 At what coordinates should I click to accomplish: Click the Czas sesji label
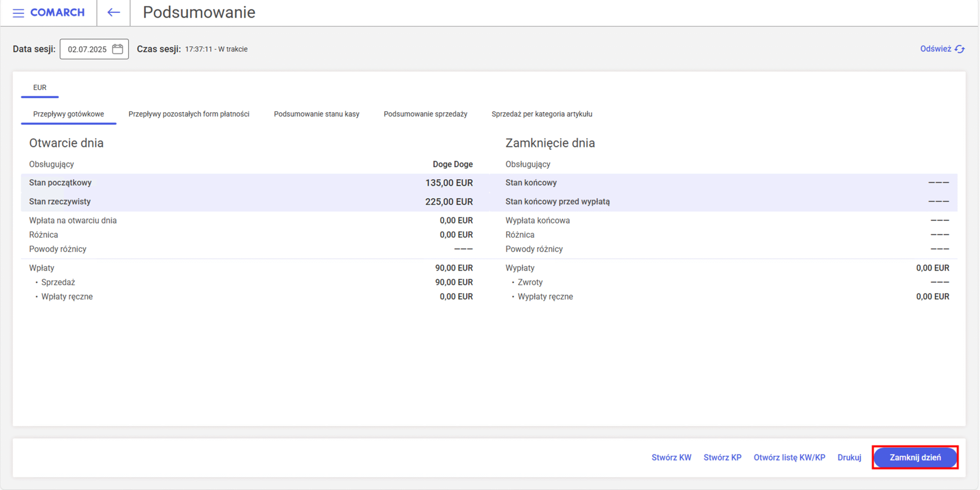coord(159,49)
